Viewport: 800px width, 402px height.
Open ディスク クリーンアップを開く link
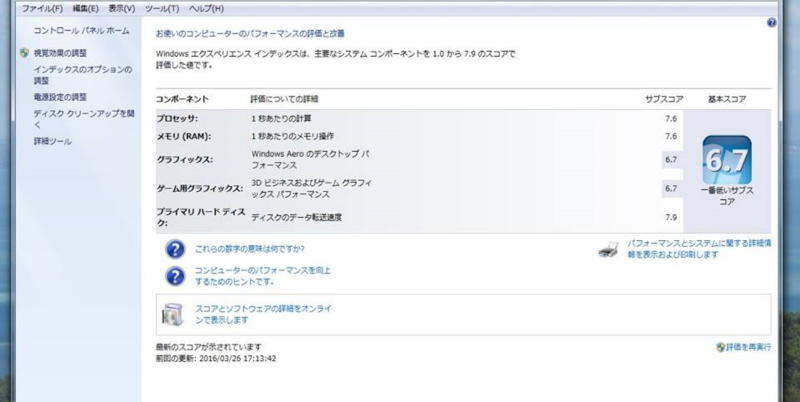pos(84,119)
